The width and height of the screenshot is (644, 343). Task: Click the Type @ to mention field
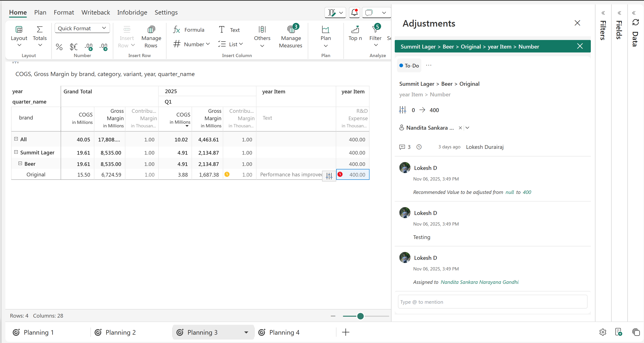[492, 302]
